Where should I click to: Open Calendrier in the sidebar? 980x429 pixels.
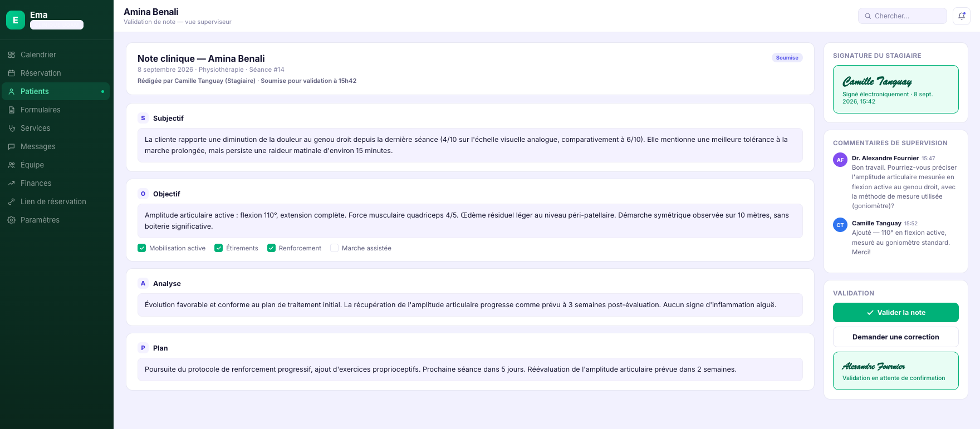[x=56, y=55]
